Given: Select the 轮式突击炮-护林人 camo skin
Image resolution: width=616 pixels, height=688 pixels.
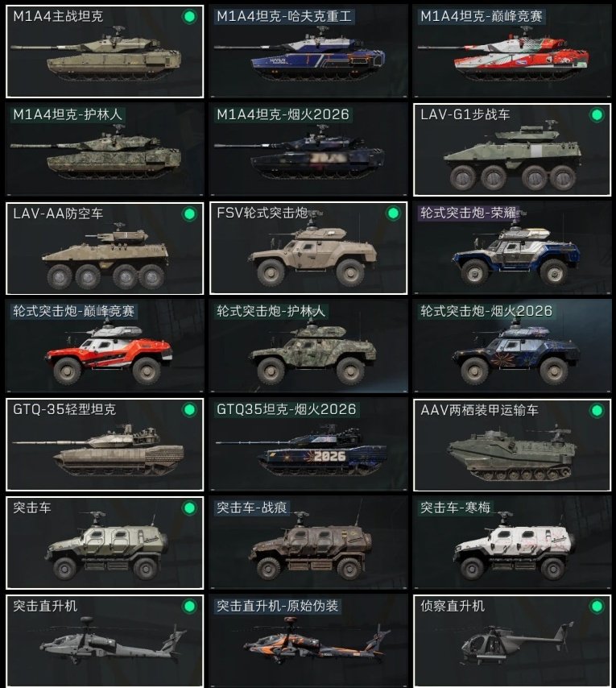Looking at the screenshot, I should [308, 346].
